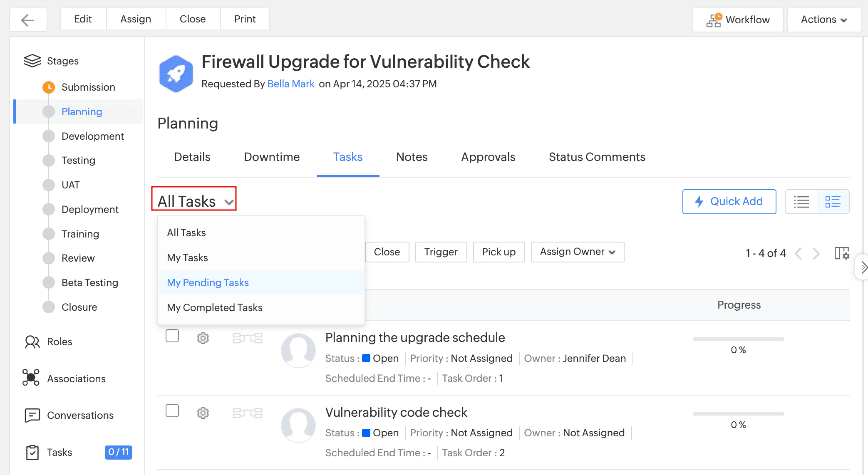Screen dimensions: 868x475
Task: Click the progress bar of Planning the upgrade schedule
Action: click(738, 339)
